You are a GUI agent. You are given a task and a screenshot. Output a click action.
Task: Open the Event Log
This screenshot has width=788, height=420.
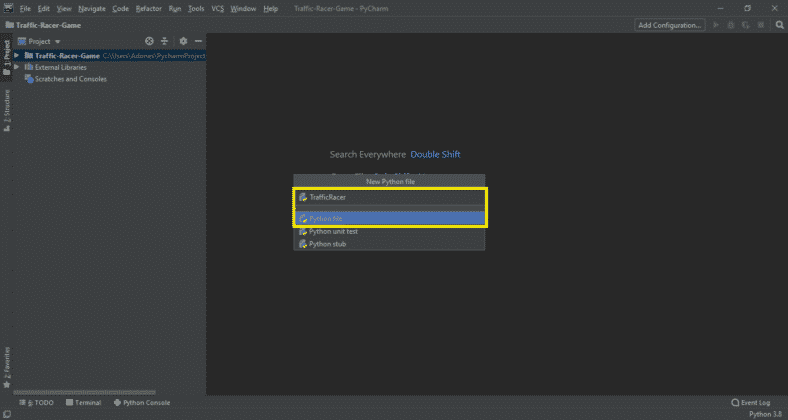coord(751,402)
